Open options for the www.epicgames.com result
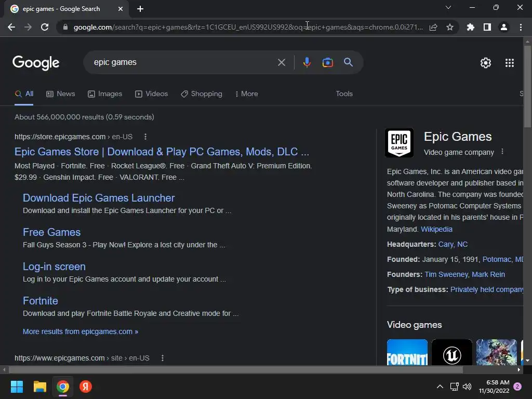The image size is (532, 399). click(x=163, y=358)
